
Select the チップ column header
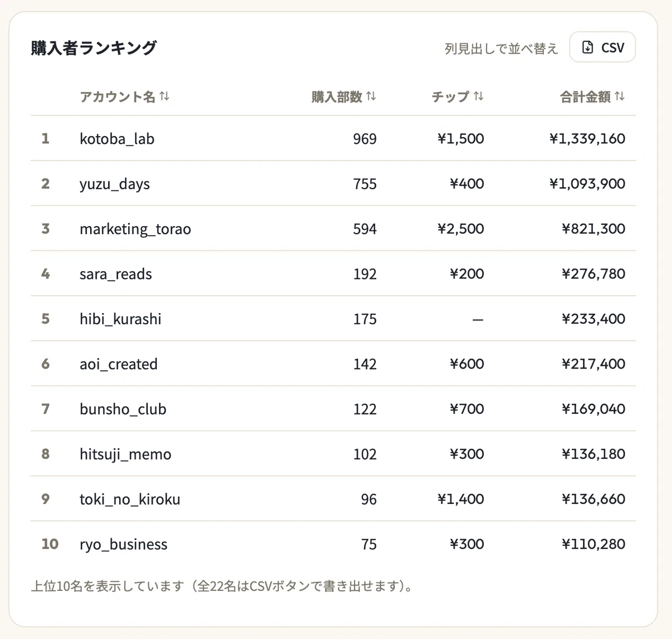click(x=458, y=96)
